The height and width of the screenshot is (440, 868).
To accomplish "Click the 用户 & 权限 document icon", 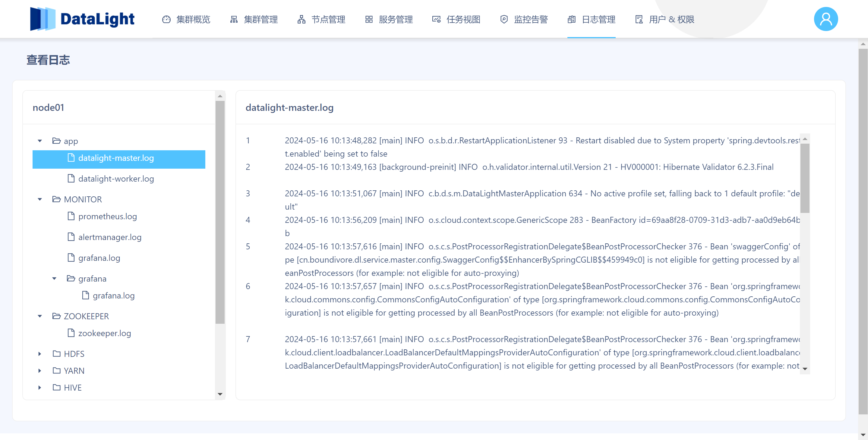I will pyautogui.click(x=639, y=20).
